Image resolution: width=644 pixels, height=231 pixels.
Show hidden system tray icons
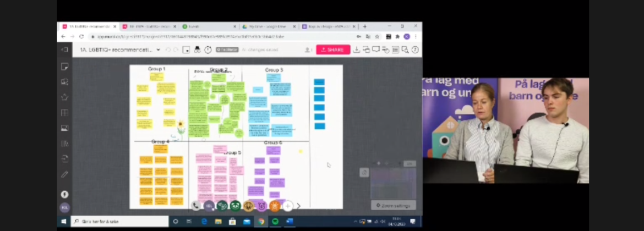[356, 221]
